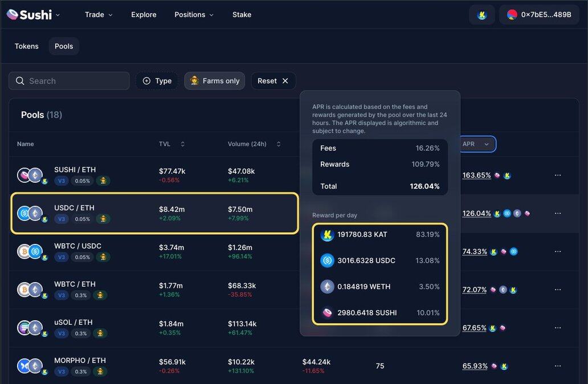588x384 pixels.
Task: Open the MORPHO / ETH pool
Action: [x=80, y=361]
